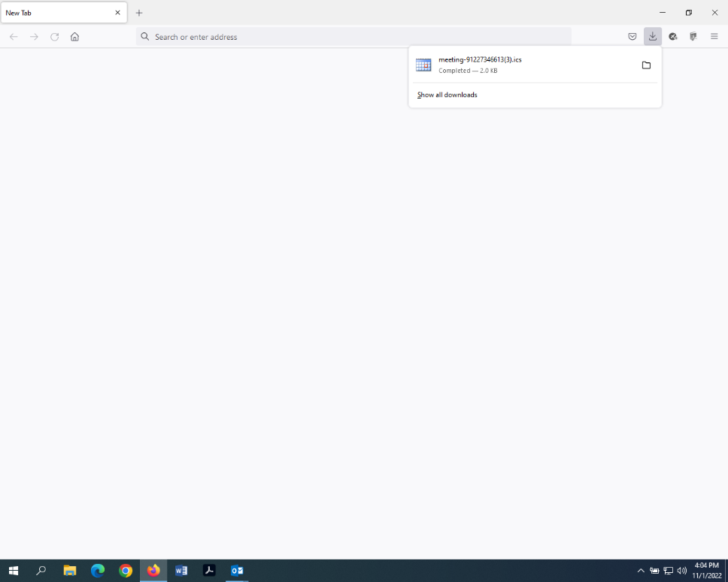Close the Downloads panel via toolbar icon
The height and width of the screenshot is (582, 728).
click(653, 37)
